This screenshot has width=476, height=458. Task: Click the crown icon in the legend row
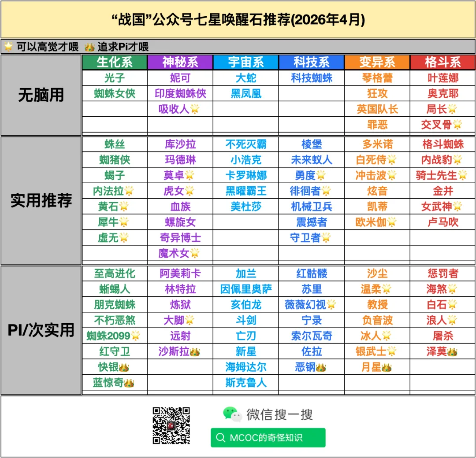pyautogui.click(x=89, y=47)
